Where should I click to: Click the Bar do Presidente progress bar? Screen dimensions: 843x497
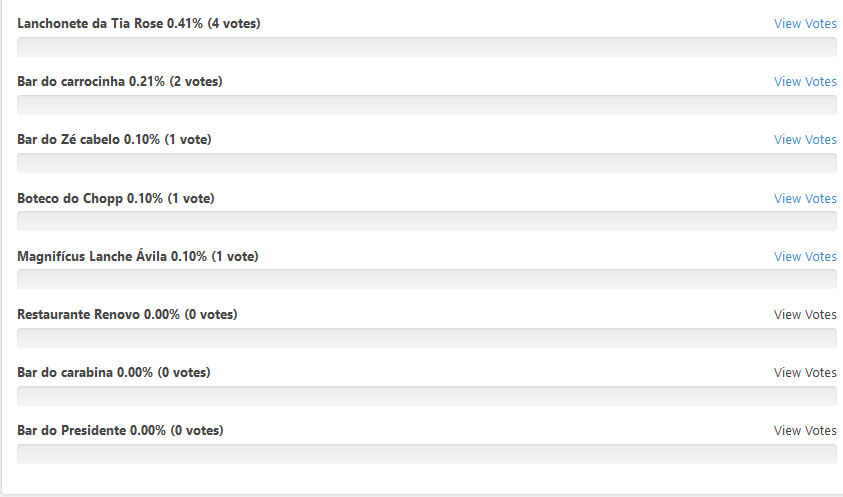tap(427, 455)
